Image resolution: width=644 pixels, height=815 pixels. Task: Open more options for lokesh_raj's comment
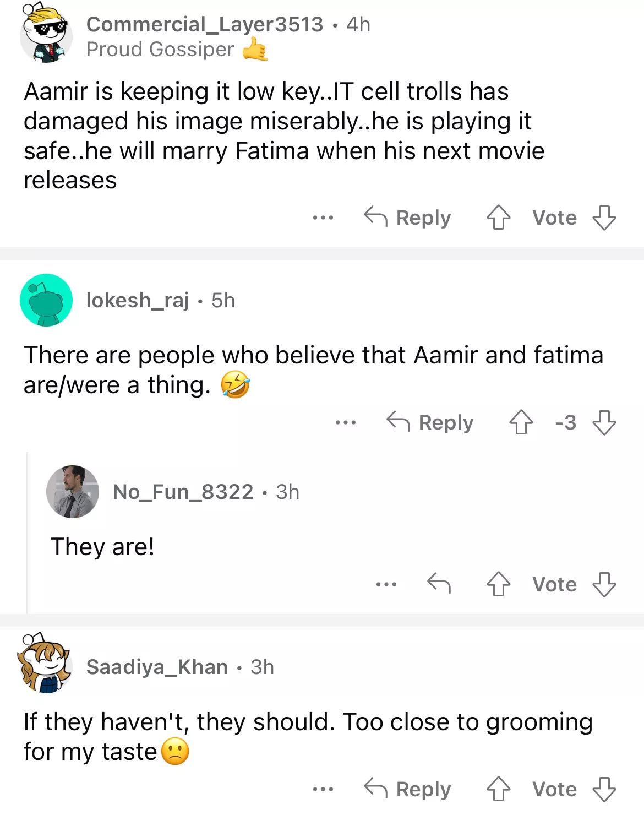pyautogui.click(x=345, y=422)
